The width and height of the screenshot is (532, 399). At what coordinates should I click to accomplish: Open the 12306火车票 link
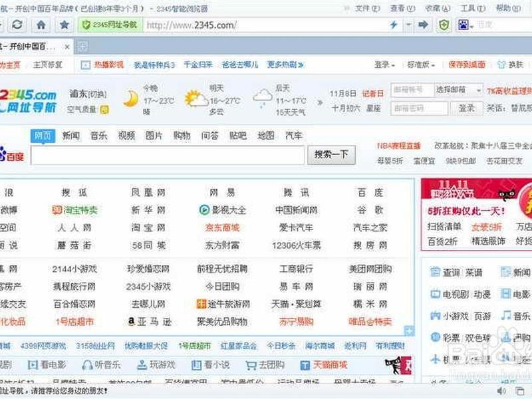point(296,245)
